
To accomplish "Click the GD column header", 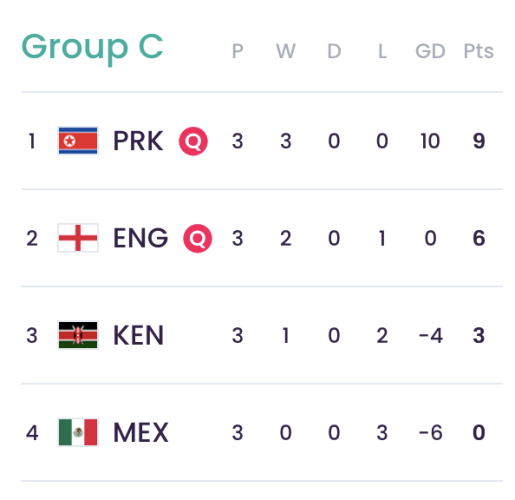I will [x=430, y=51].
